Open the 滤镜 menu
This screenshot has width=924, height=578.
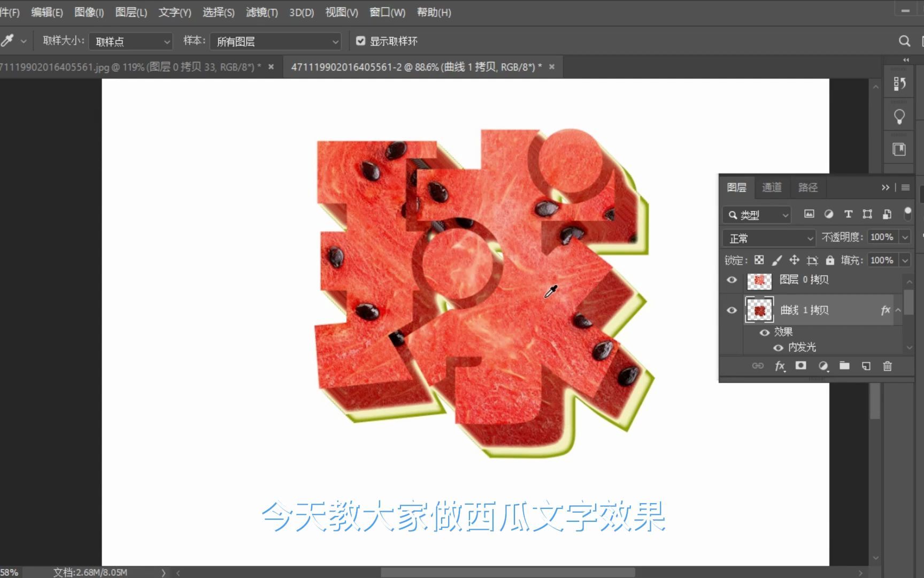(262, 12)
